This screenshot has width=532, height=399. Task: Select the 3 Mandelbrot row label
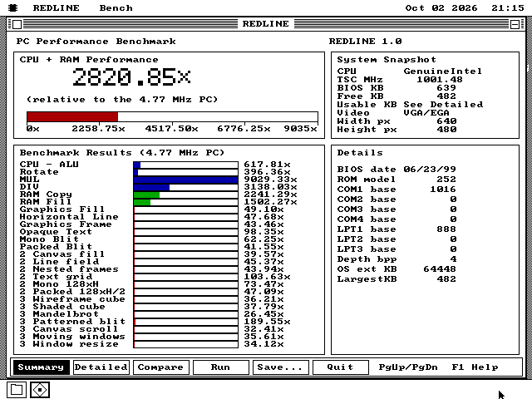point(59,314)
